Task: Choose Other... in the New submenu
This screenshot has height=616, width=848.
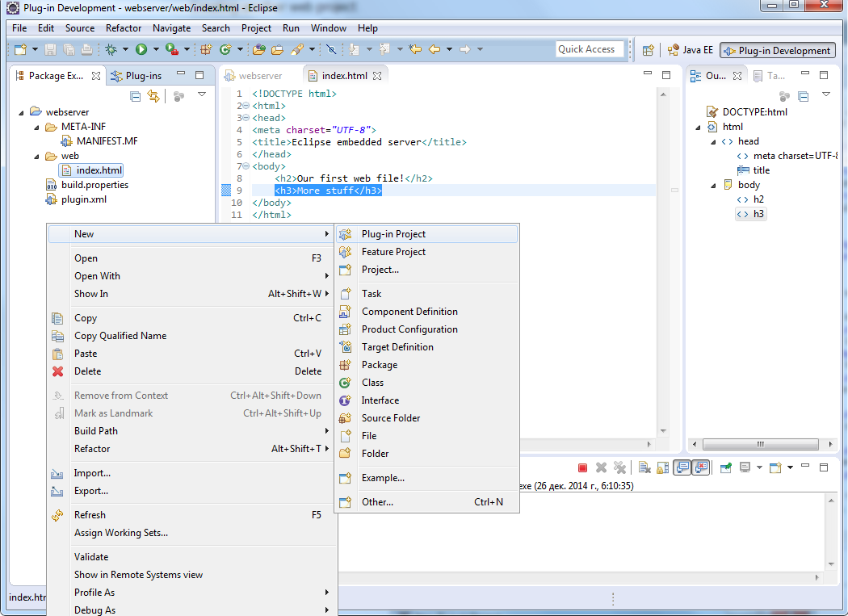Action: pyautogui.click(x=426, y=502)
